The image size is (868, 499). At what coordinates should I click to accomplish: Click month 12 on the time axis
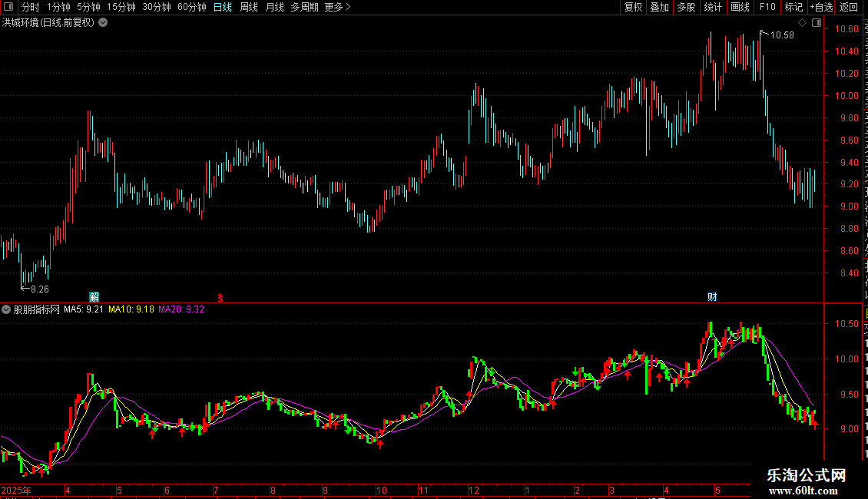point(474,490)
